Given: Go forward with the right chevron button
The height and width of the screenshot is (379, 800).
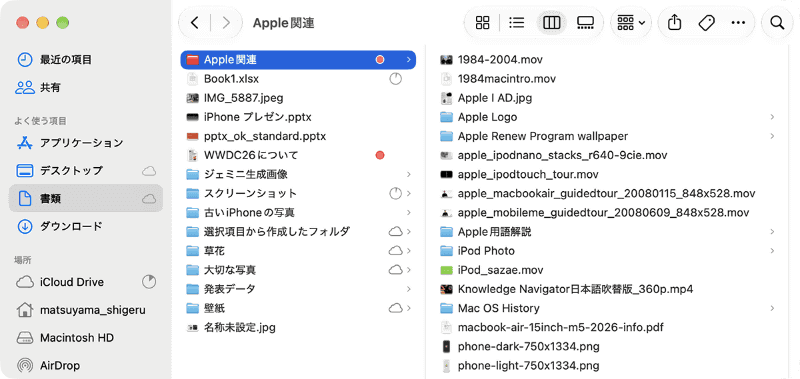Looking at the screenshot, I should click(x=226, y=22).
